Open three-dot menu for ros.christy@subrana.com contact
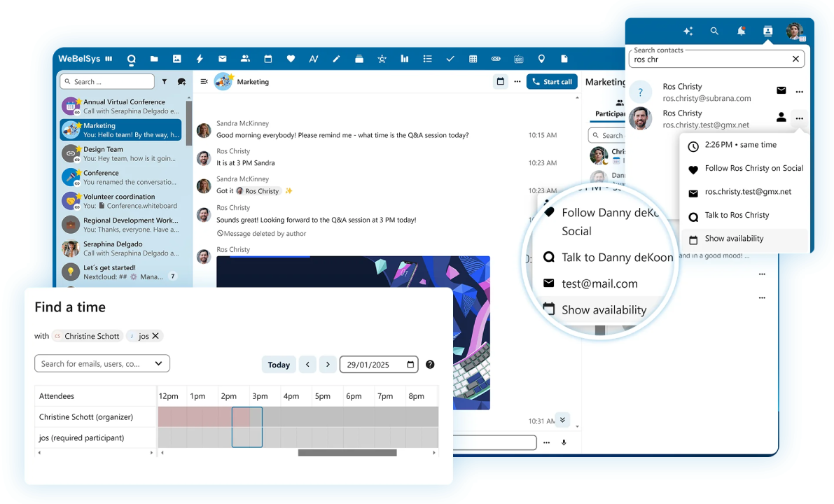Viewport: 834px width, 504px height. click(x=799, y=91)
